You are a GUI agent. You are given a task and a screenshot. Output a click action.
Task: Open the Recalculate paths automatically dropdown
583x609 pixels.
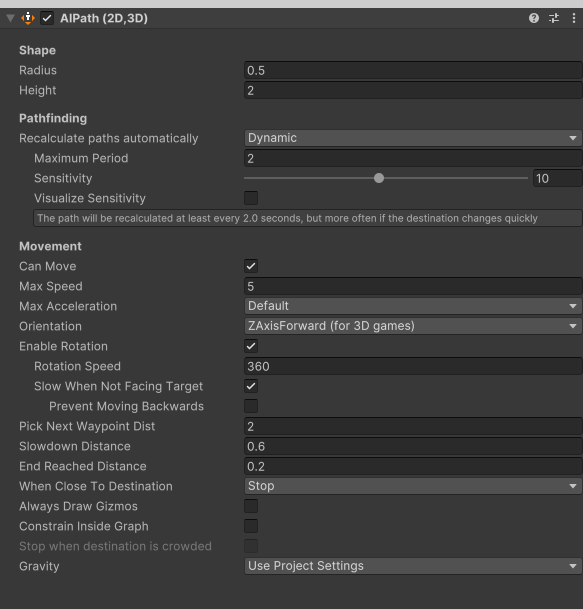413,138
